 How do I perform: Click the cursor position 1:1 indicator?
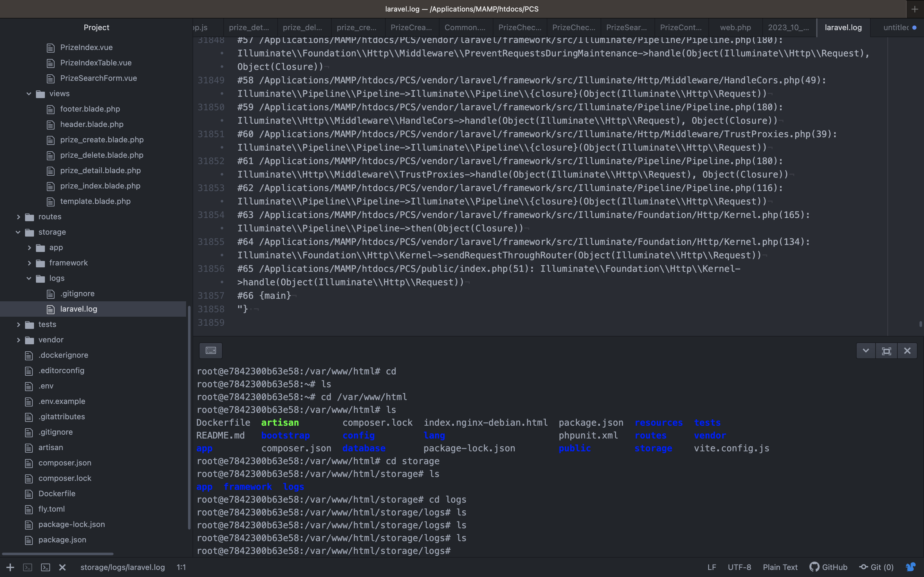(x=181, y=567)
